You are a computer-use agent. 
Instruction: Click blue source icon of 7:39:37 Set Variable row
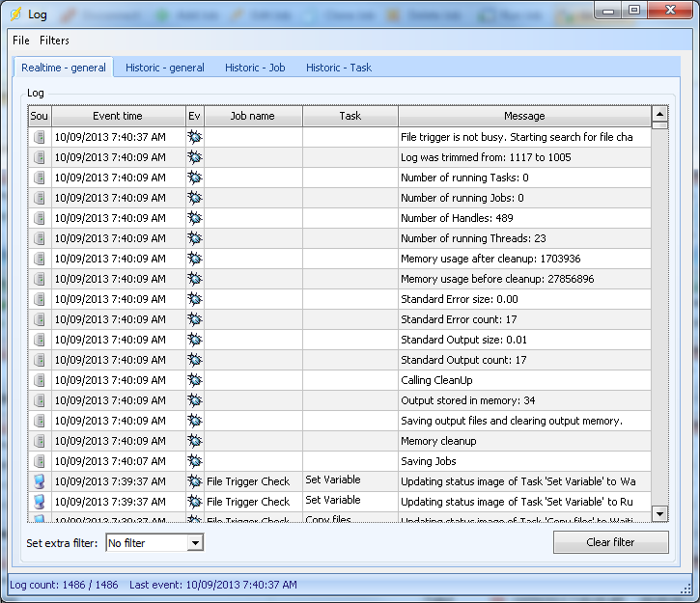(40, 481)
